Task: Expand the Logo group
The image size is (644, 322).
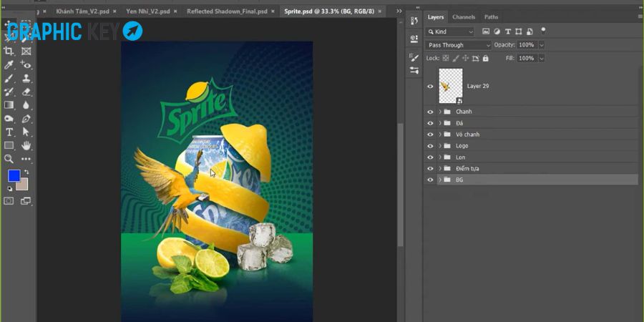Action: [440, 146]
